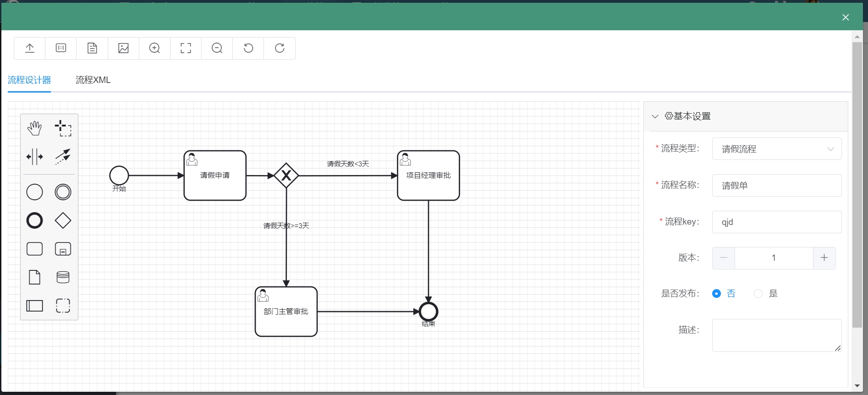The image size is (868, 395).
Task: Select '否' for 是否发布
Action: point(717,294)
